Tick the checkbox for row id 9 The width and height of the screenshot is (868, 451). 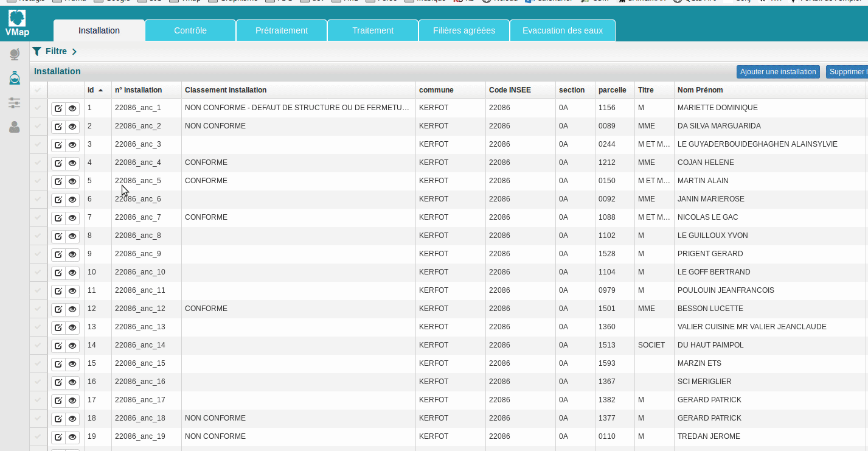pyautogui.click(x=38, y=254)
